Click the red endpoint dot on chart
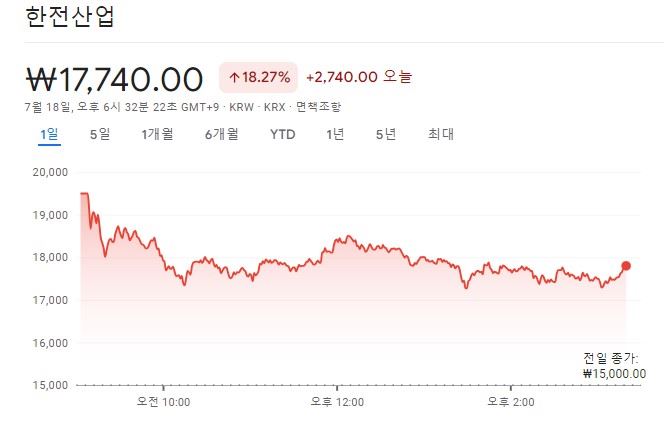Screen dimensions: 664x424 point(626,266)
